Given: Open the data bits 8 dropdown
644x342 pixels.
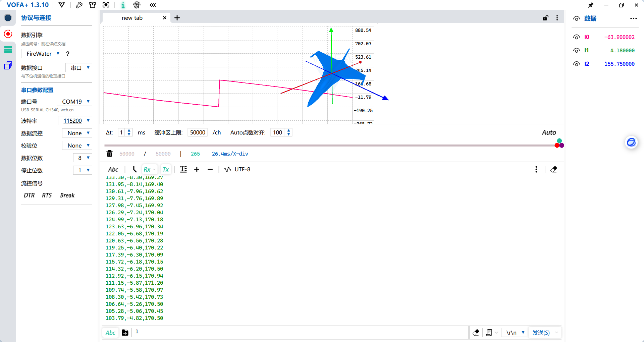Looking at the screenshot, I should point(83,158).
